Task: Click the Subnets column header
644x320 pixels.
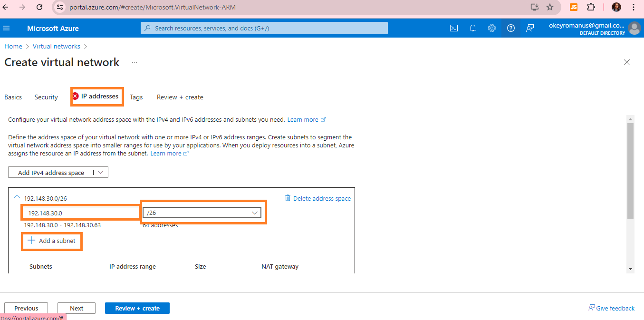Action: 41,266
